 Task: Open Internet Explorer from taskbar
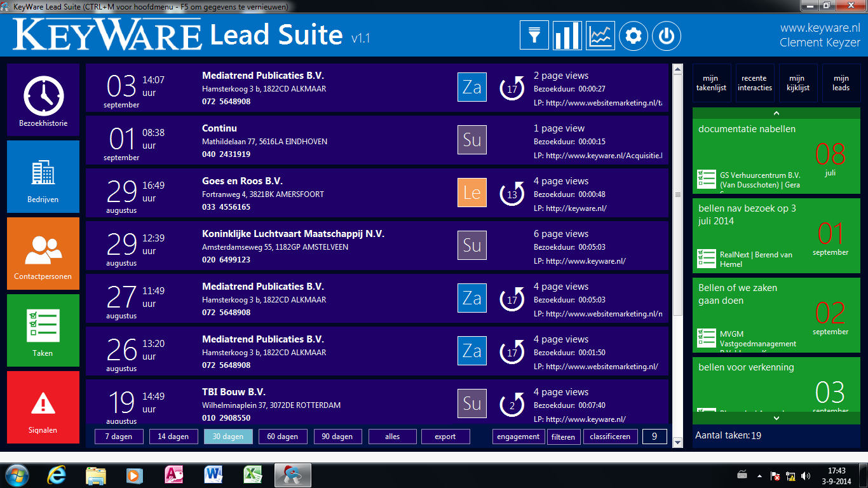tap(57, 475)
